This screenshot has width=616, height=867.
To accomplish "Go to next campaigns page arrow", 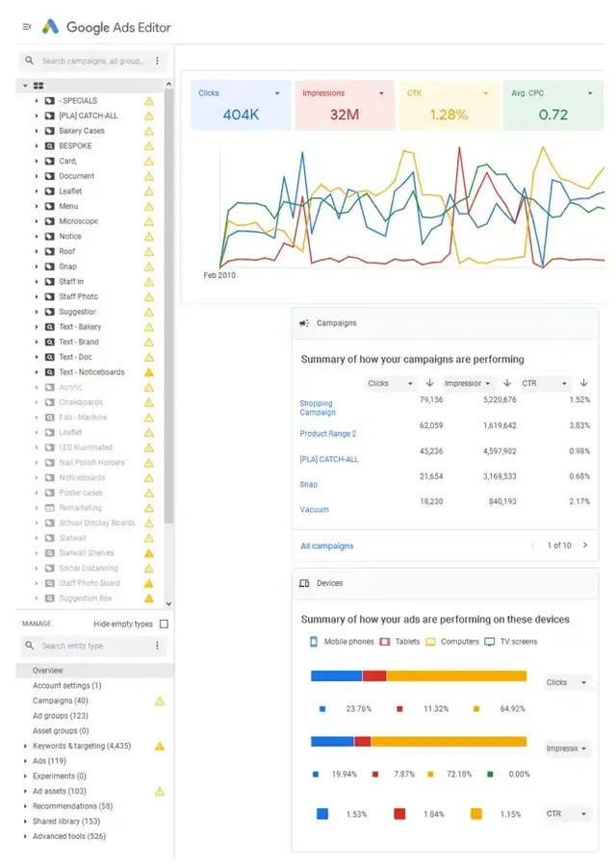I will [x=585, y=546].
